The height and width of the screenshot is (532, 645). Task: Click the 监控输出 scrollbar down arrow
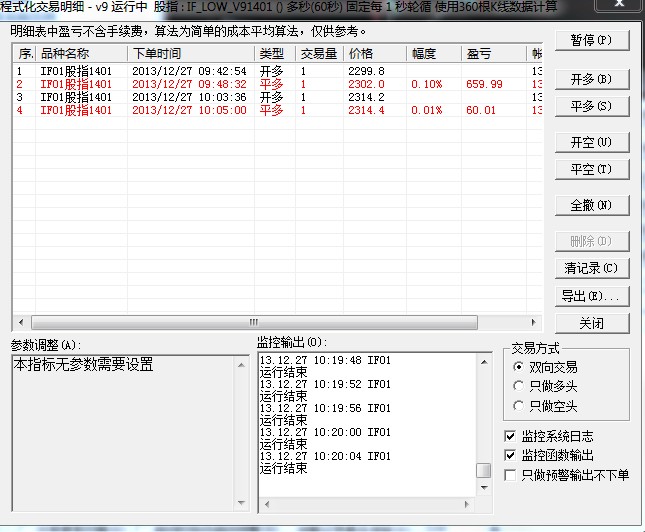[484, 489]
